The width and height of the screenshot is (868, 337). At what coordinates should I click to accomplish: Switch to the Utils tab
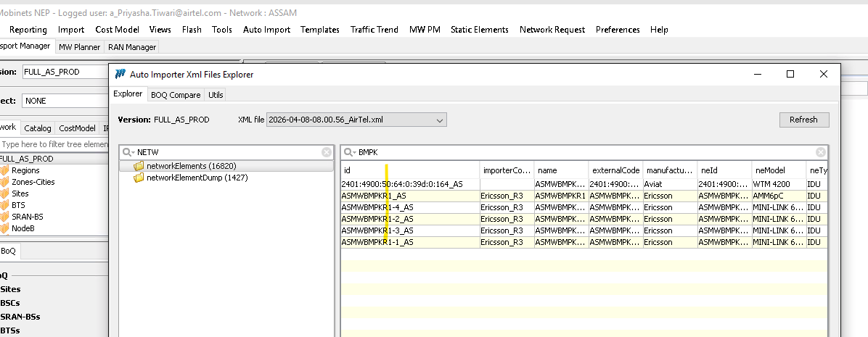pos(216,95)
